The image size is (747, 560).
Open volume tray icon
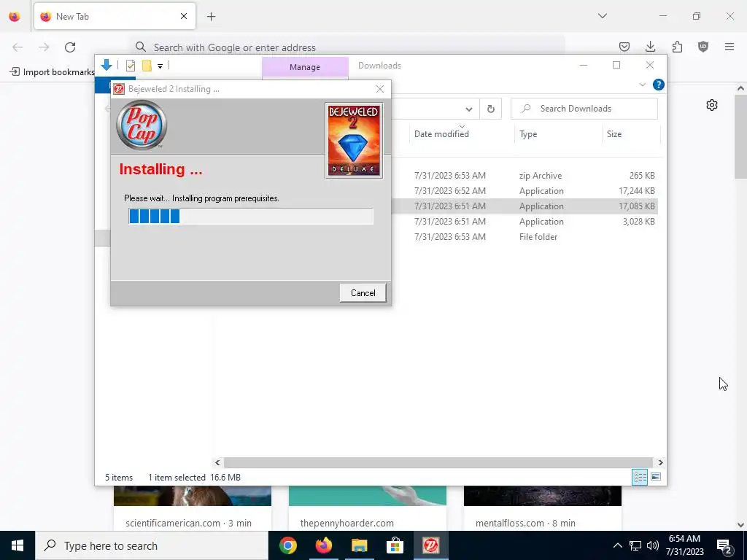coord(653,545)
